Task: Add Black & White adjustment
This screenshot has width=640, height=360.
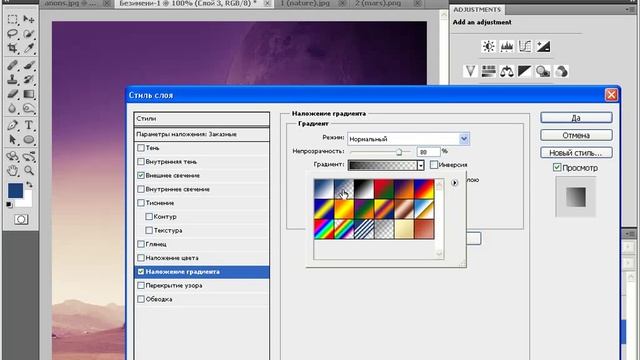Action: point(524,71)
